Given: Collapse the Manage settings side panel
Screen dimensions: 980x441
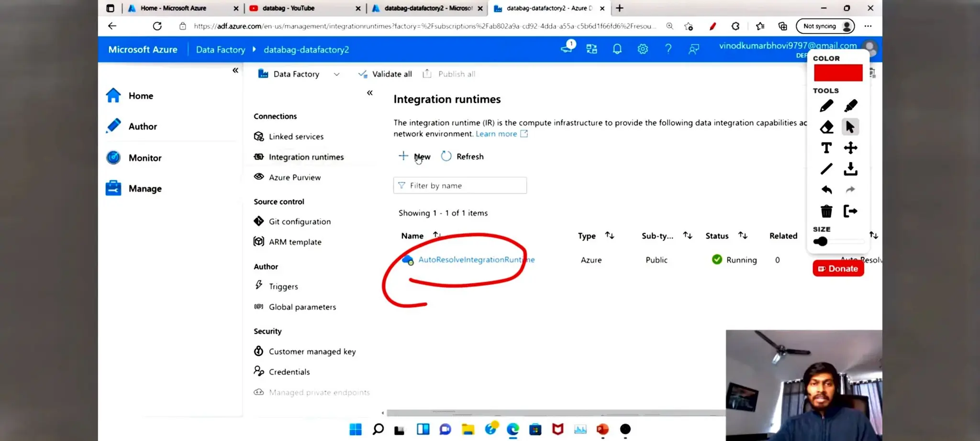Looking at the screenshot, I should [x=370, y=93].
